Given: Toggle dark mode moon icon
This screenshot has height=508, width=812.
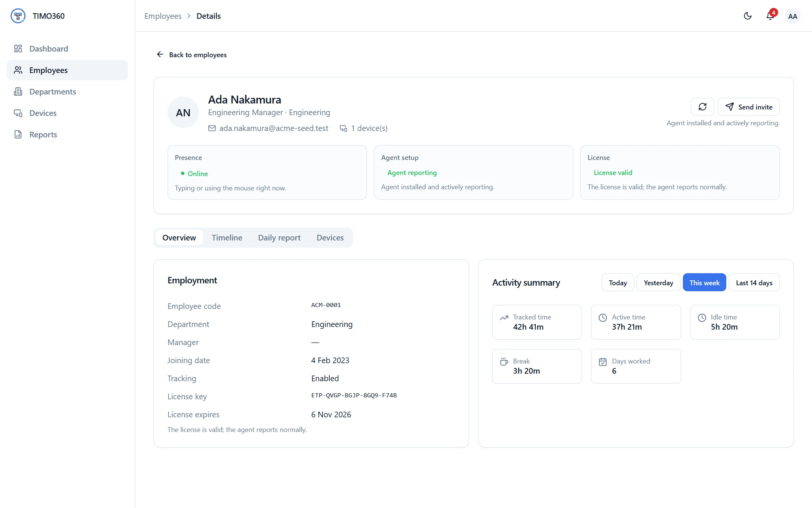Looking at the screenshot, I should [748, 16].
